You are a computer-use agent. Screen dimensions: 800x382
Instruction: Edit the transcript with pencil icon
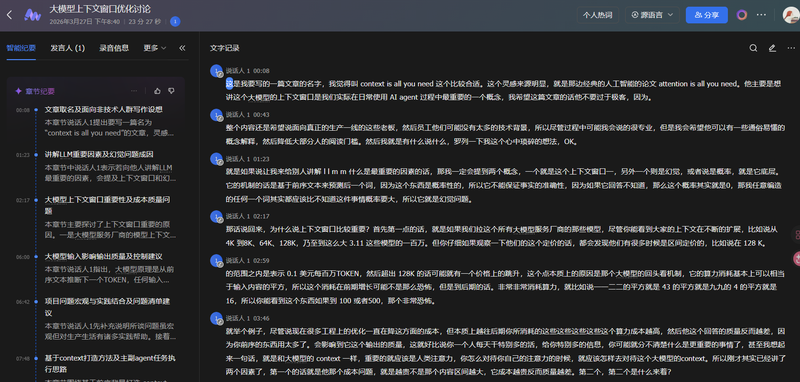772,48
